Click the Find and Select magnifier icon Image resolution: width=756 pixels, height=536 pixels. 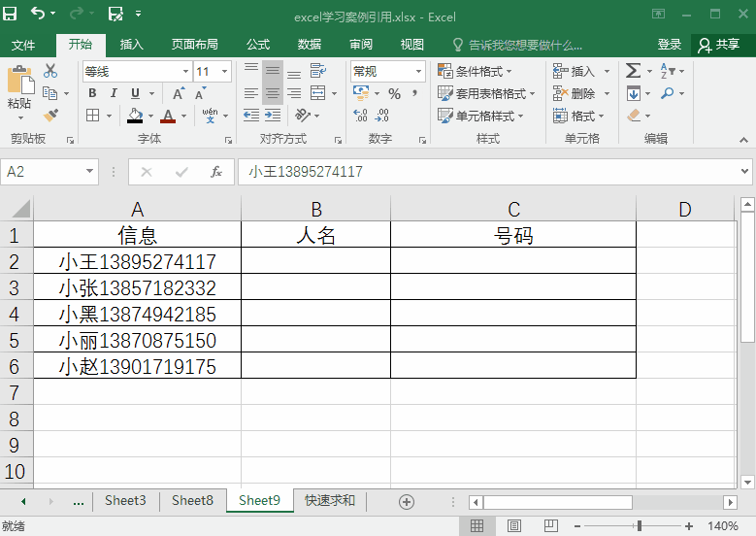pyautogui.click(x=668, y=92)
